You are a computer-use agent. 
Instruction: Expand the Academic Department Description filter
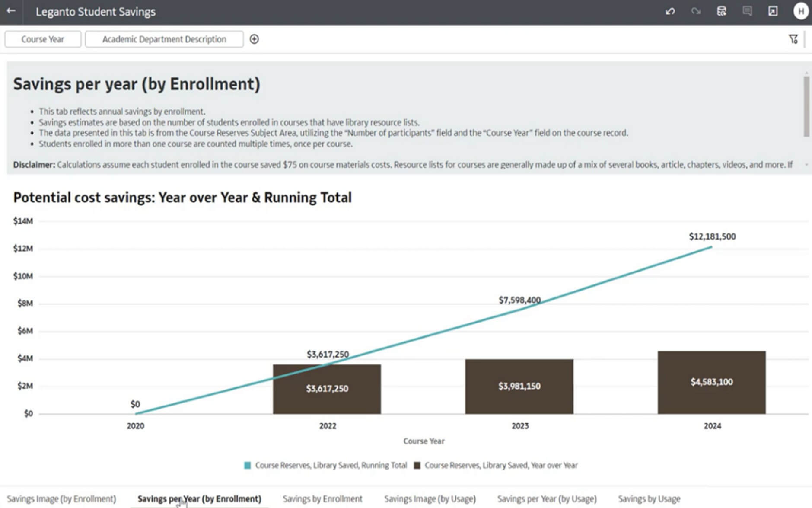[x=164, y=39]
